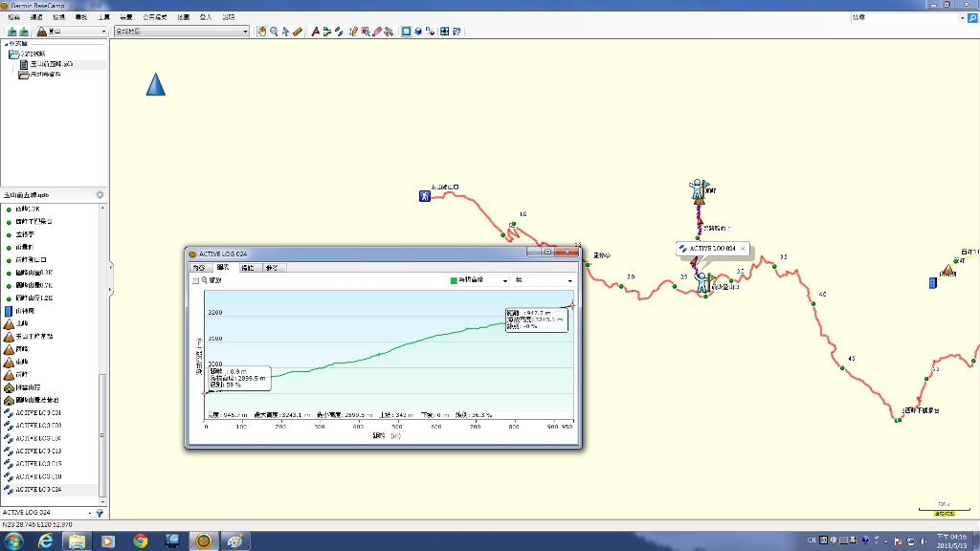The image size is (980, 551).
Task: Click the second green device transfer icon
Action: [x=24, y=32]
